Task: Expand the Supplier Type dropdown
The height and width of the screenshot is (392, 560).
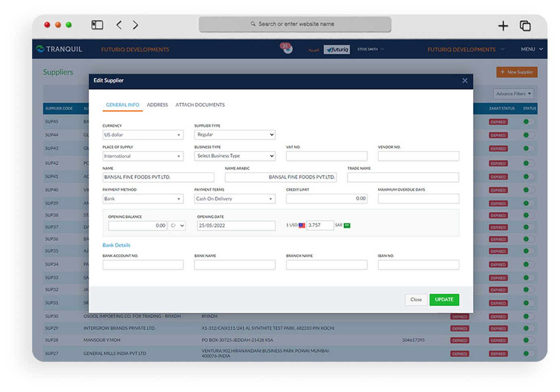Action: 235,135
